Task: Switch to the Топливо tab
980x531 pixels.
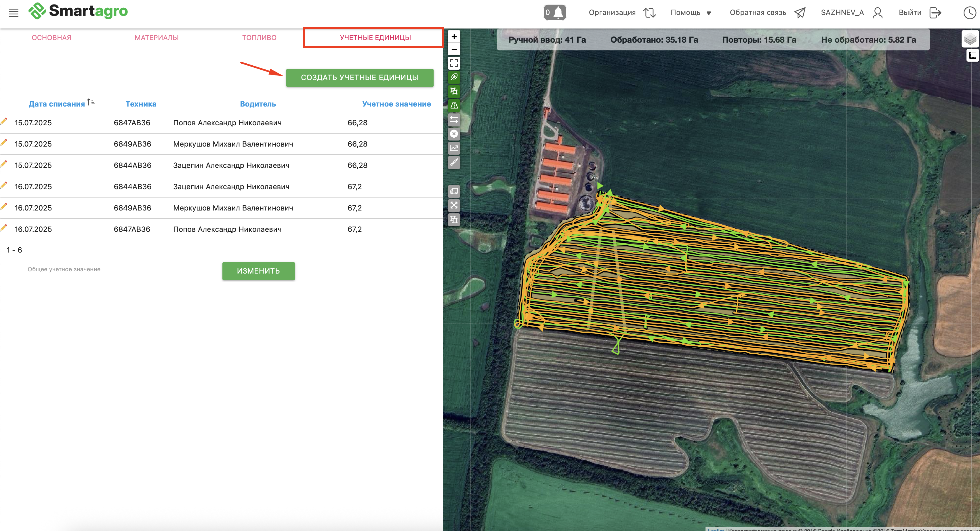Action: [x=259, y=38]
